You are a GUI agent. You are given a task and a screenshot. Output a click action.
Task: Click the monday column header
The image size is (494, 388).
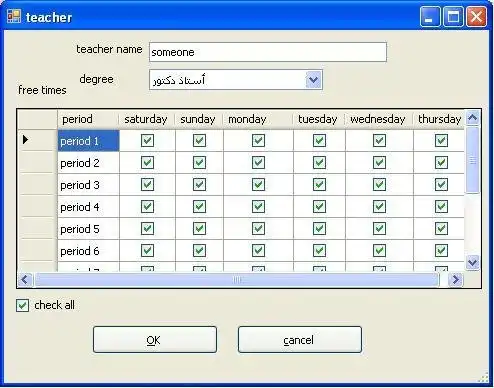coord(258,119)
